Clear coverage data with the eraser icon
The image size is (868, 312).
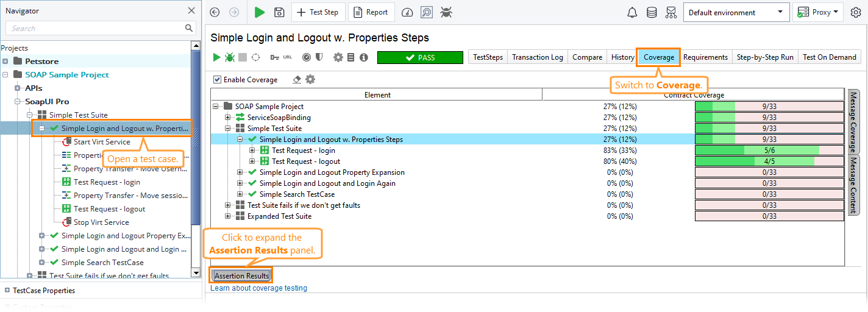click(297, 79)
